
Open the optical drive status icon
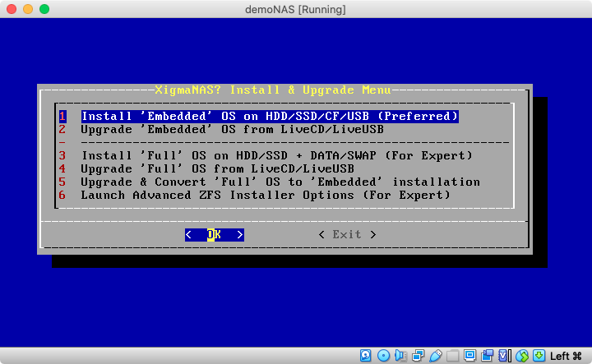(384, 355)
